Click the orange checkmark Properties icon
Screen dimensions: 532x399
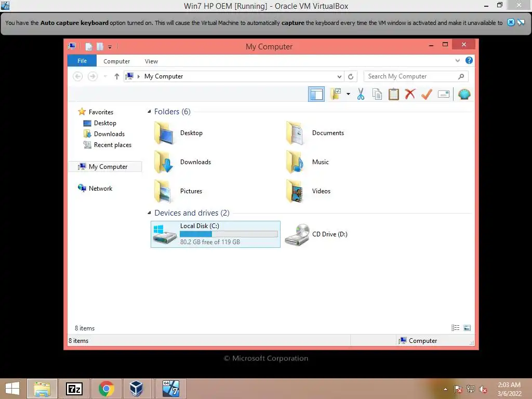click(427, 94)
